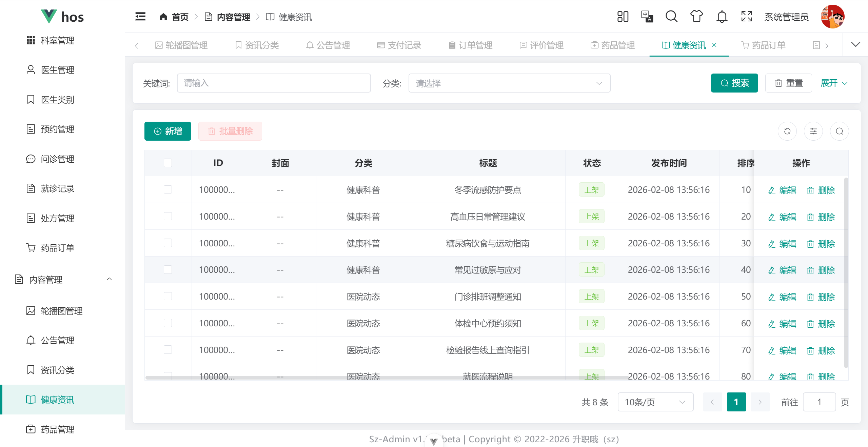Check the row for 冬季流感防护要点
This screenshot has width=868, height=447.
click(x=168, y=189)
